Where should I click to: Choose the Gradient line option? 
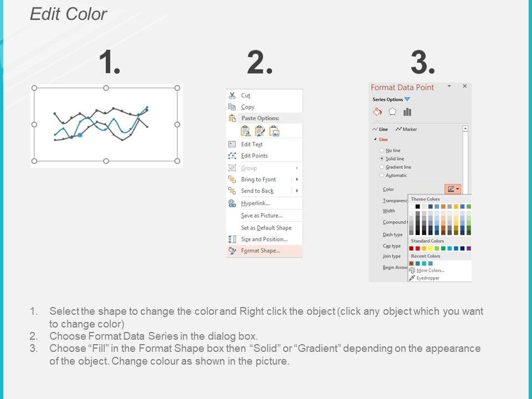(382, 167)
